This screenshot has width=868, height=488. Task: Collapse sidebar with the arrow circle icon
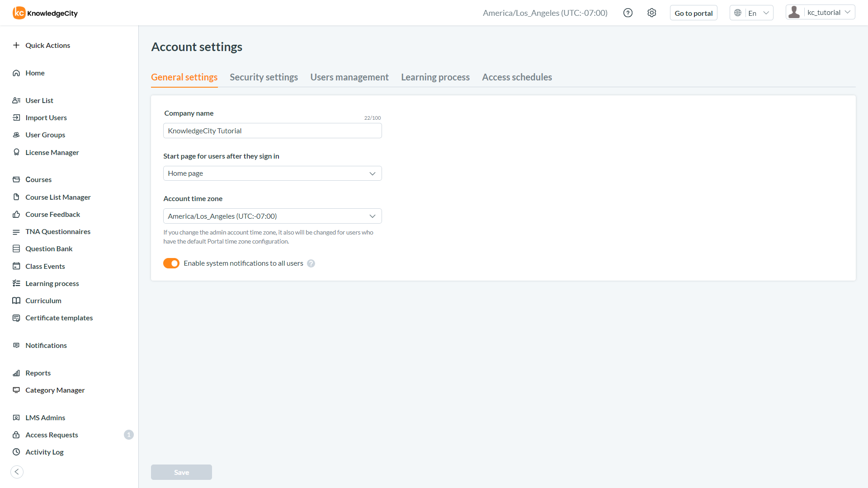click(17, 472)
